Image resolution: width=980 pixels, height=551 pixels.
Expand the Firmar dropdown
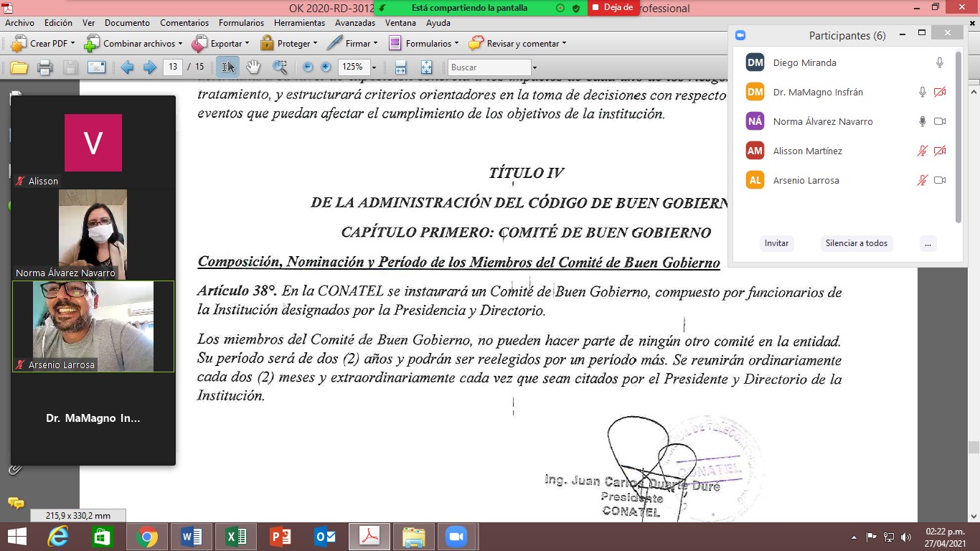coord(375,44)
